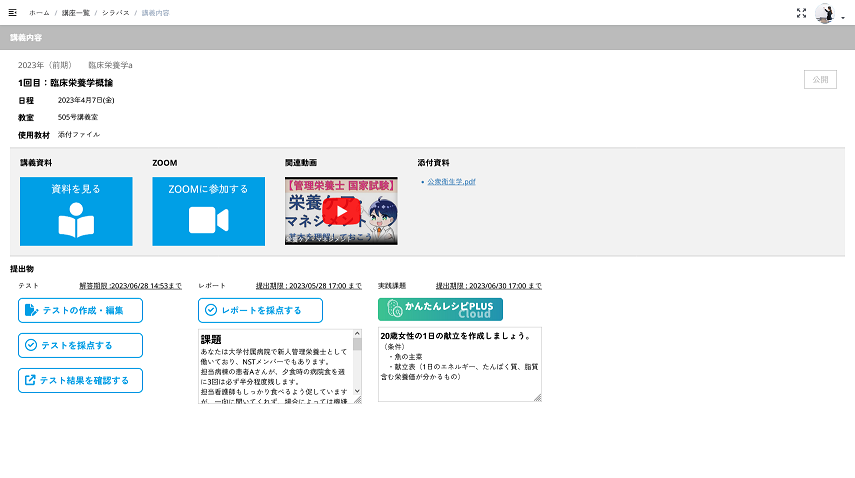
Task: Open the 管理栄養士 video thumbnail title
Action: point(341,185)
